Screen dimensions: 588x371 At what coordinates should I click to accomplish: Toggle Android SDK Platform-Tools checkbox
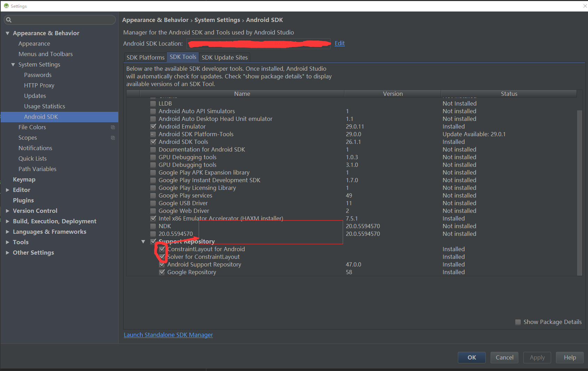click(153, 134)
